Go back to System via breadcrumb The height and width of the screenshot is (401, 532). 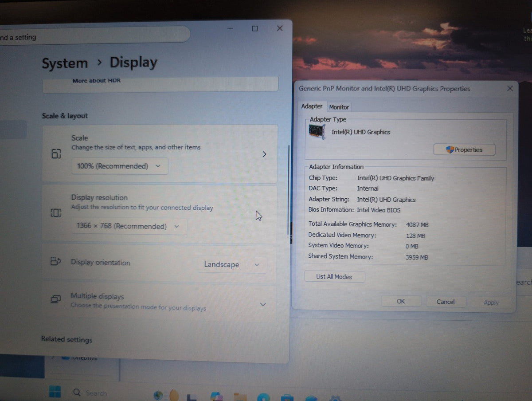[x=65, y=63]
